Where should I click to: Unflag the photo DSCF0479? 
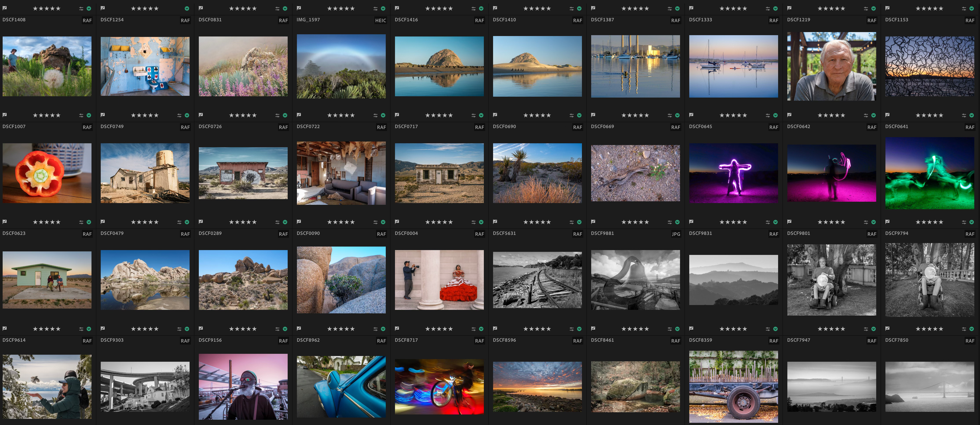point(103,221)
